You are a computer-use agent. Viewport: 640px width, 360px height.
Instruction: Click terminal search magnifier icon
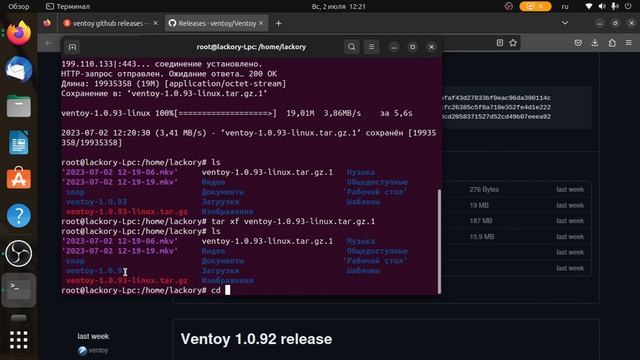(351, 47)
